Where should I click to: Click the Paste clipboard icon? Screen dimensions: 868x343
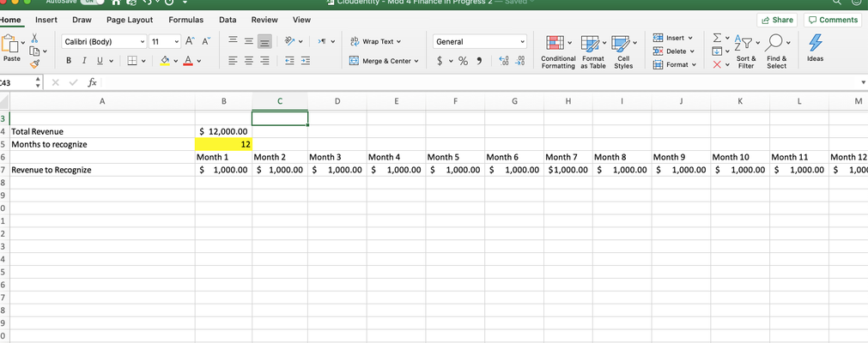9,45
